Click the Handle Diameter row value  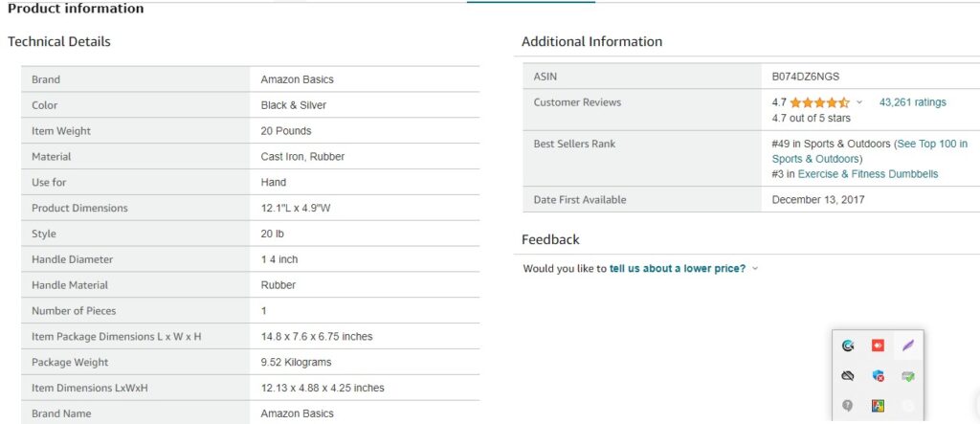pyautogui.click(x=279, y=259)
